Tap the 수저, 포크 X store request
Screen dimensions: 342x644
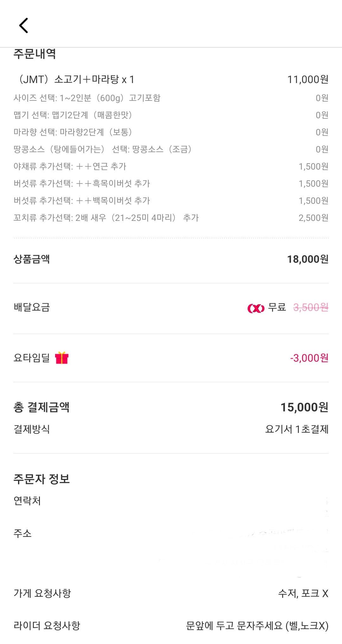303,593
